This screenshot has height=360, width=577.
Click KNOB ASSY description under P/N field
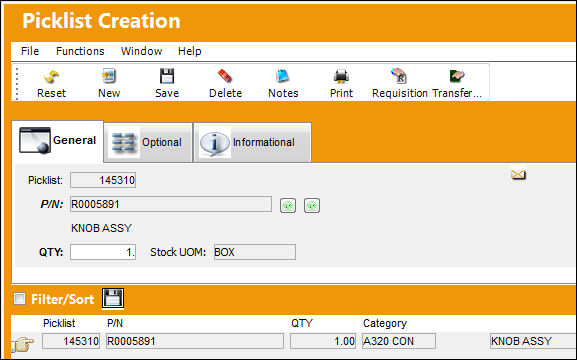[101, 228]
